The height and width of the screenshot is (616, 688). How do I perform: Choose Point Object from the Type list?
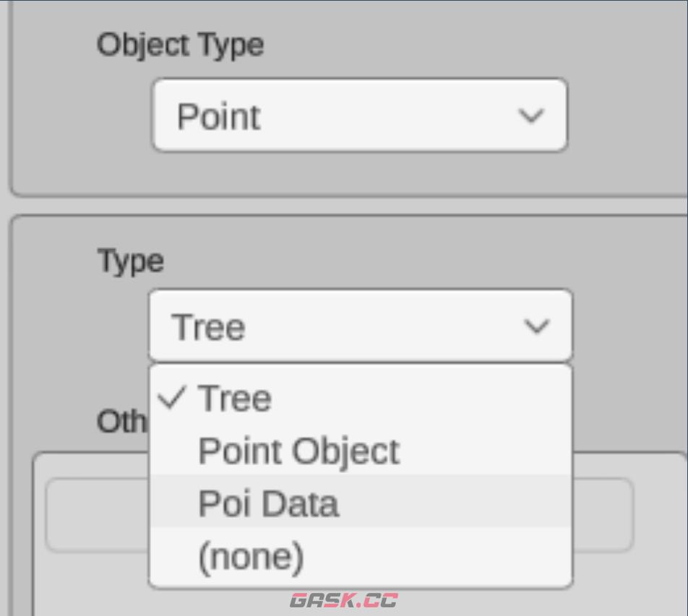click(298, 451)
